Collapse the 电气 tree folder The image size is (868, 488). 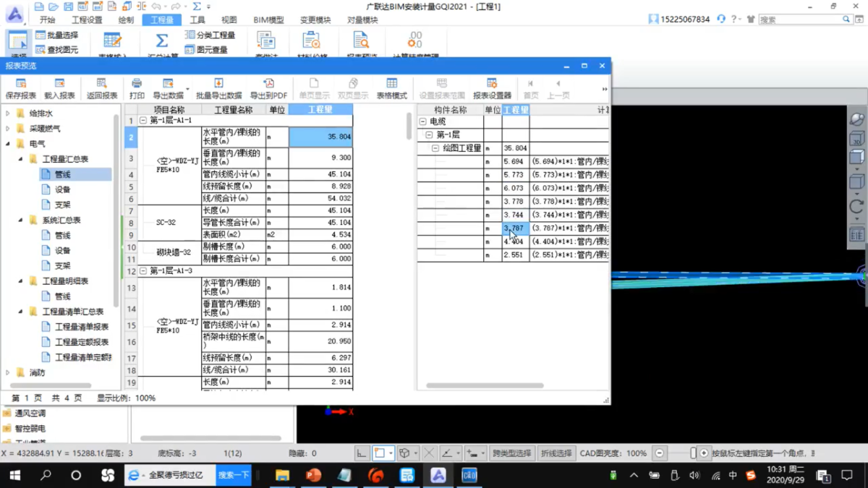tap(8, 144)
